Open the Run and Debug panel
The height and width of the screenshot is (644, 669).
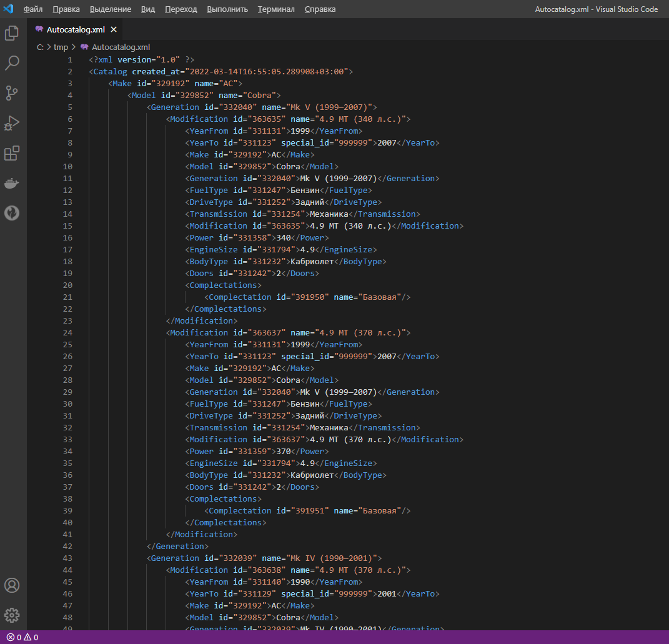pos(11,123)
